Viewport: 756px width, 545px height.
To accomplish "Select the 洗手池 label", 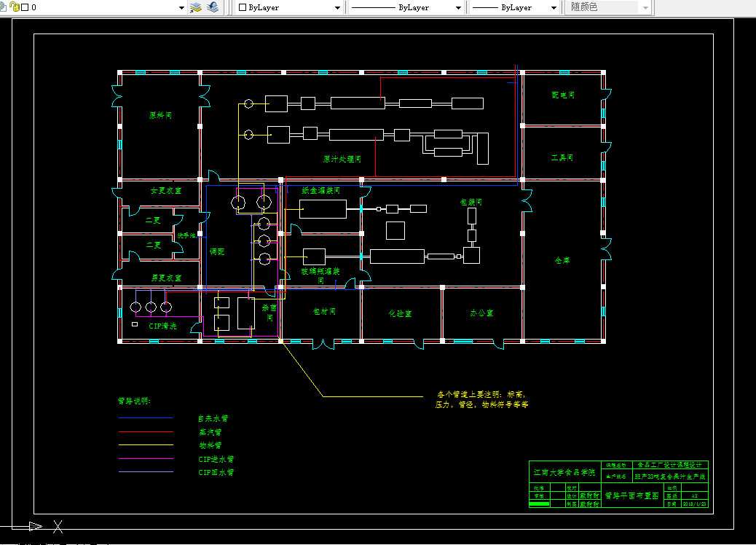I will (x=186, y=235).
